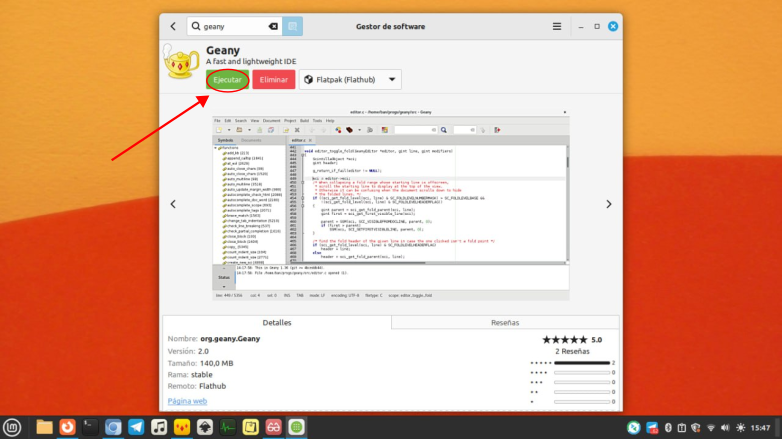Open the clipboard tray icon
The image size is (782, 439).
(682, 428)
